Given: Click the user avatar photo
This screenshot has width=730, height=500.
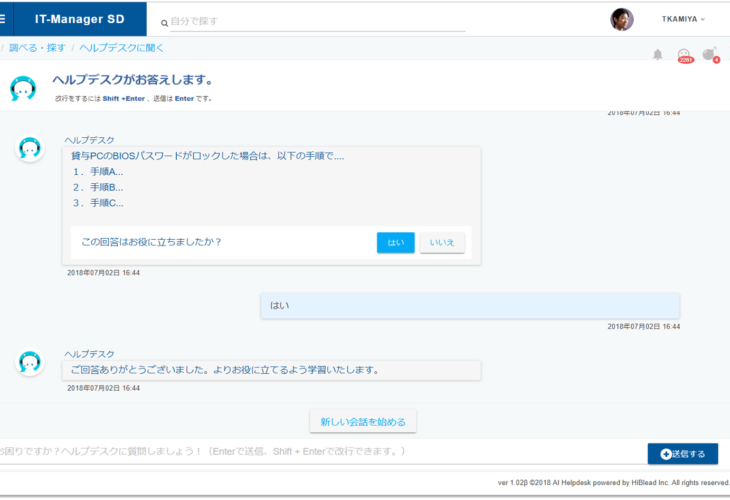Looking at the screenshot, I should tap(622, 20).
